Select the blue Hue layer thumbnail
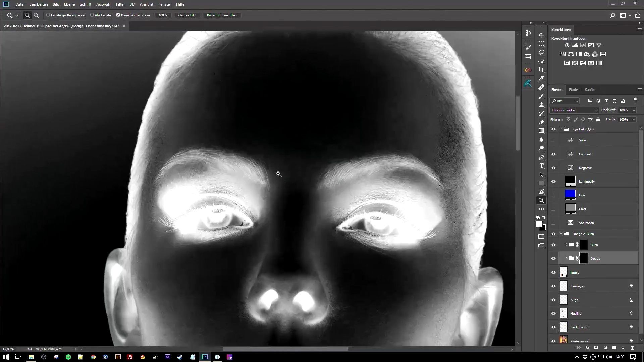This screenshot has width=644, height=362. pos(570,194)
